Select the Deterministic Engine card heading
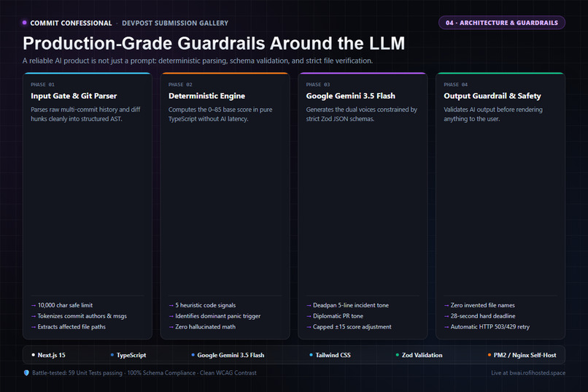 (206, 96)
